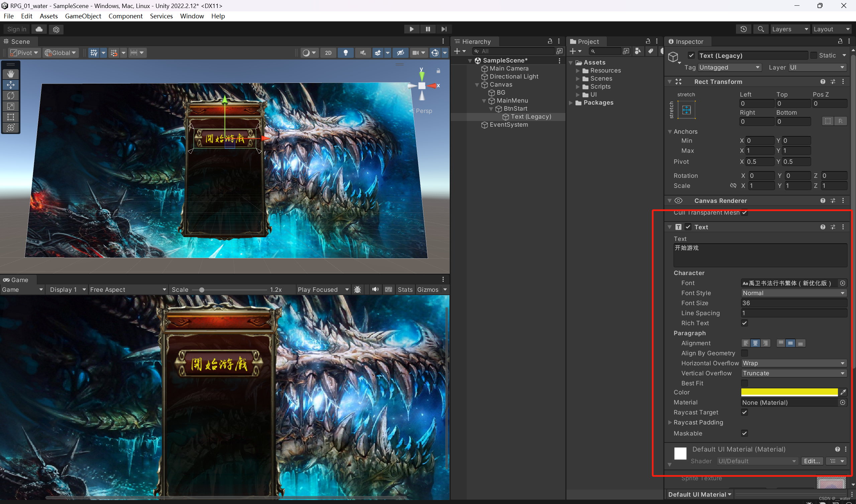Open the Free Aspect dropdown
The height and width of the screenshot is (504, 856).
[x=128, y=290]
